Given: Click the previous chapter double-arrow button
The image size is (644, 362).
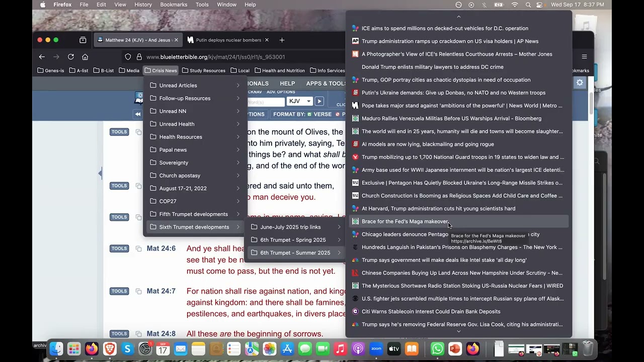Looking at the screenshot, I should [137, 114].
